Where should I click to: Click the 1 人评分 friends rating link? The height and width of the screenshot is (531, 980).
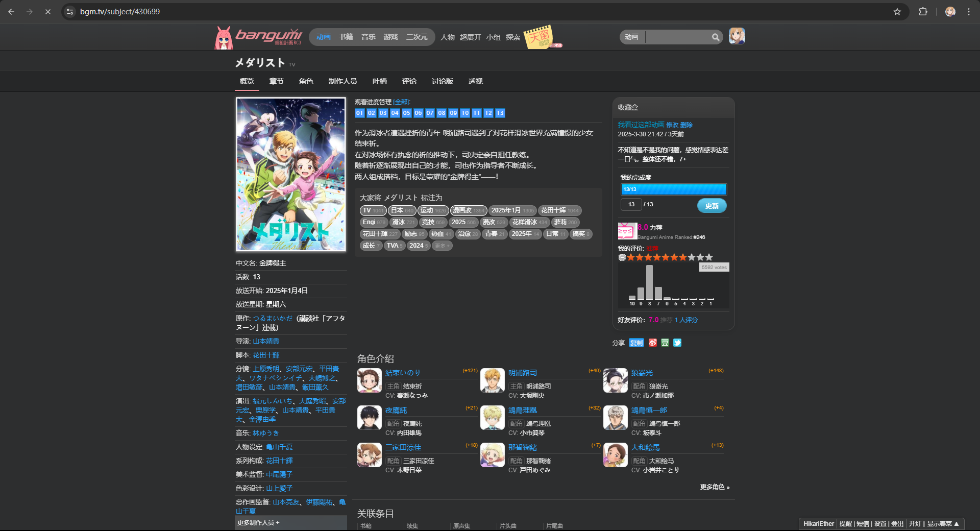tap(686, 320)
